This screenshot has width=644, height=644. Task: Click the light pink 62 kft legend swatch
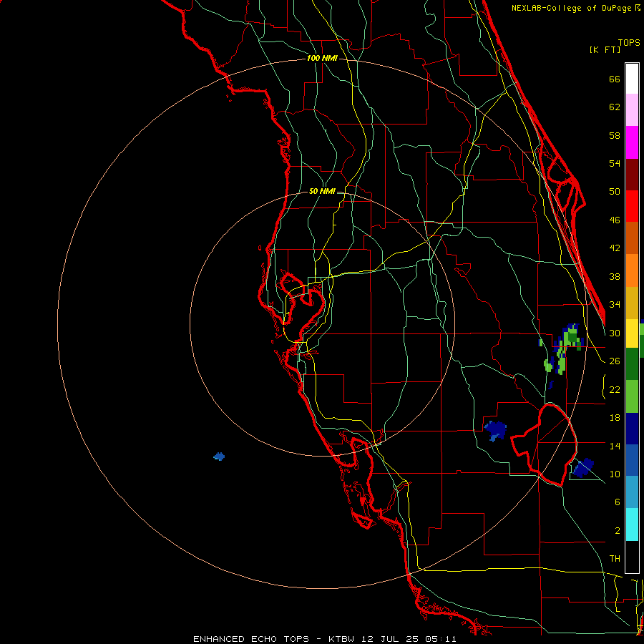tap(632, 109)
